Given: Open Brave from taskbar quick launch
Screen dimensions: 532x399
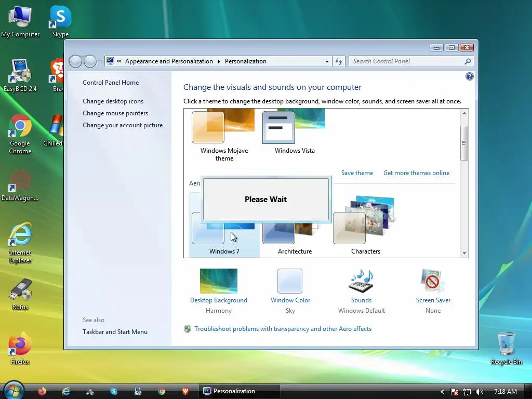Looking at the screenshot, I should (x=185, y=391).
